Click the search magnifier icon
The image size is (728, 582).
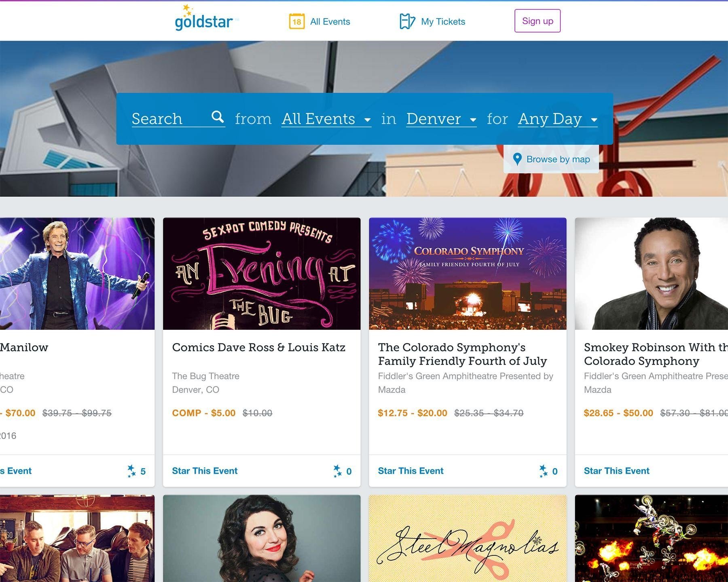[218, 117]
